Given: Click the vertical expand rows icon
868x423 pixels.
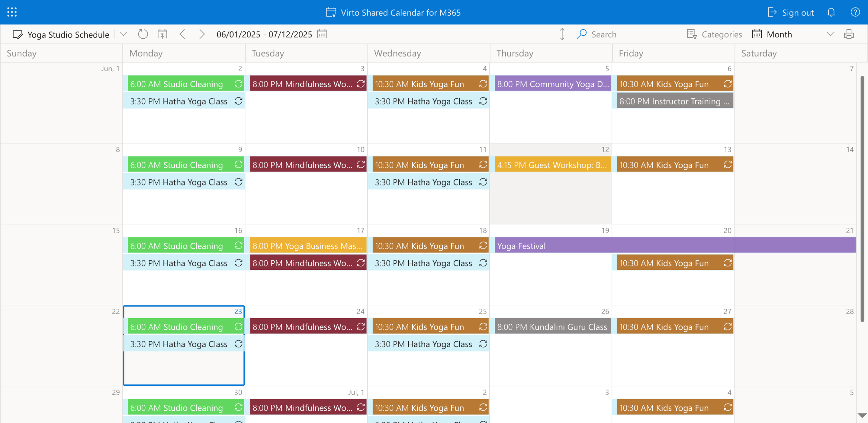Looking at the screenshot, I should [x=562, y=34].
